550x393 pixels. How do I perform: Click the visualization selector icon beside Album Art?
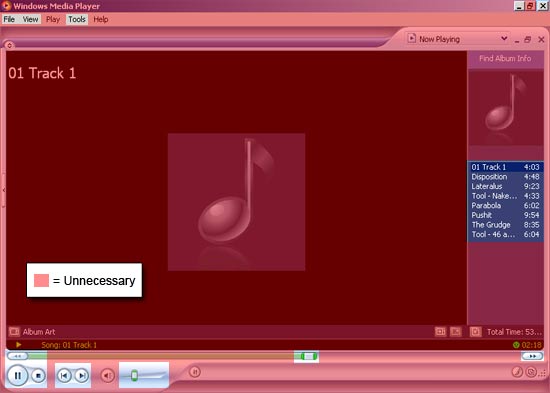[14, 332]
